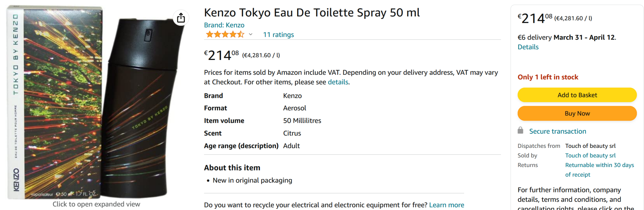Click the 'Only 1 left in stock' notice
The height and width of the screenshot is (210, 644).
tap(548, 77)
